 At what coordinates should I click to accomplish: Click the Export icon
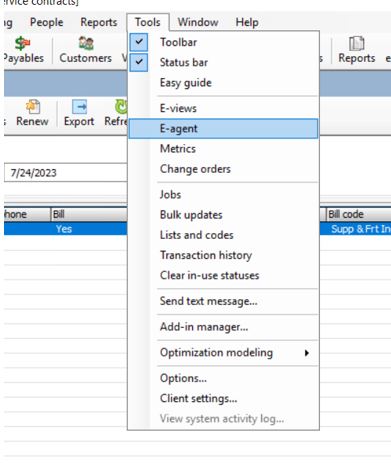click(79, 113)
